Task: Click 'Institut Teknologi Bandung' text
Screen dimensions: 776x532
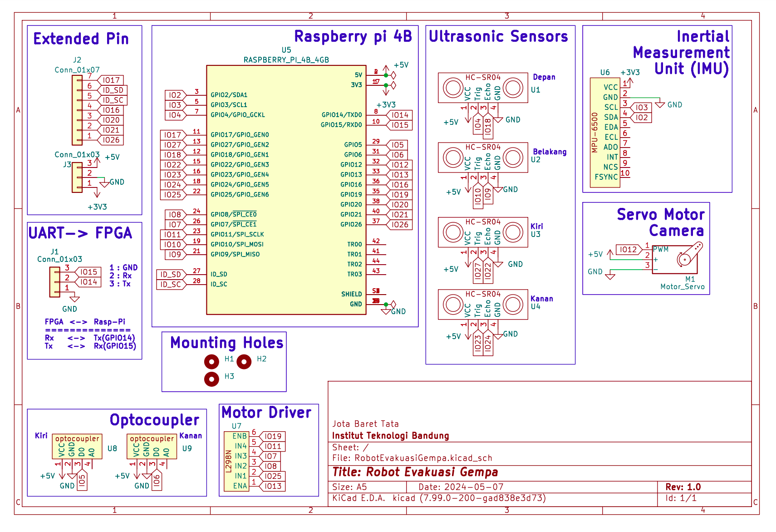Action: point(391,436)
